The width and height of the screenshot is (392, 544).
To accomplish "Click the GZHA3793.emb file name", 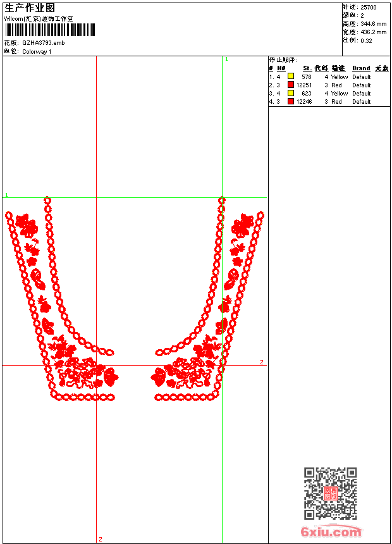I will click(x=43, y=43).
